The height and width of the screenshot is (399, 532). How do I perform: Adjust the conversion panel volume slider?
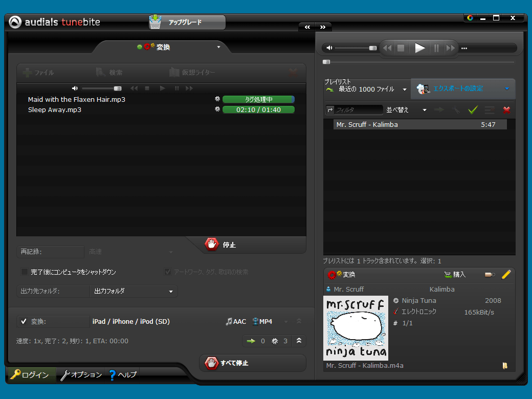pyautogui.click(x=101, y=88)
